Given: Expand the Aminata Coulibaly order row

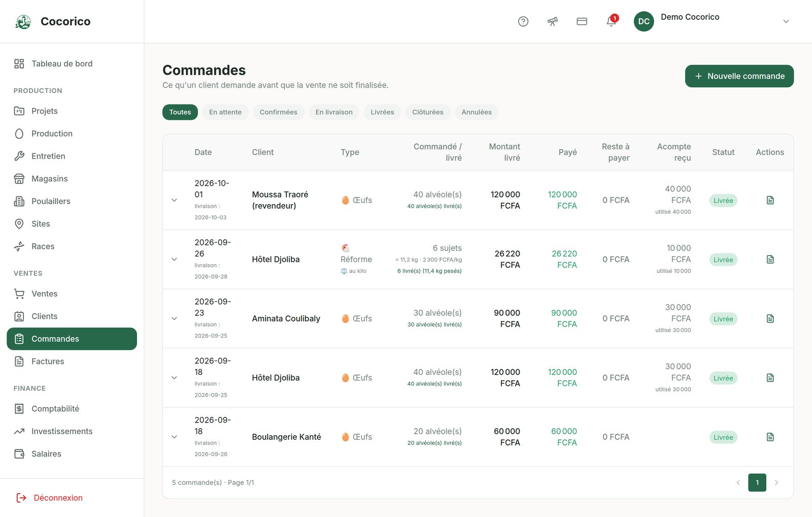Looking at the screenshot, I should coord(174,318).
